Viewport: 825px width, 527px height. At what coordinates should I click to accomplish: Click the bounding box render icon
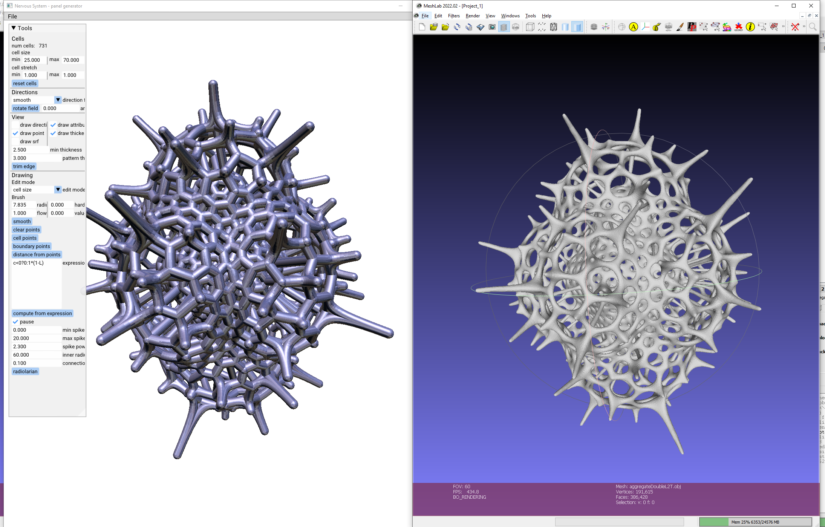click(x=530, y=27)
